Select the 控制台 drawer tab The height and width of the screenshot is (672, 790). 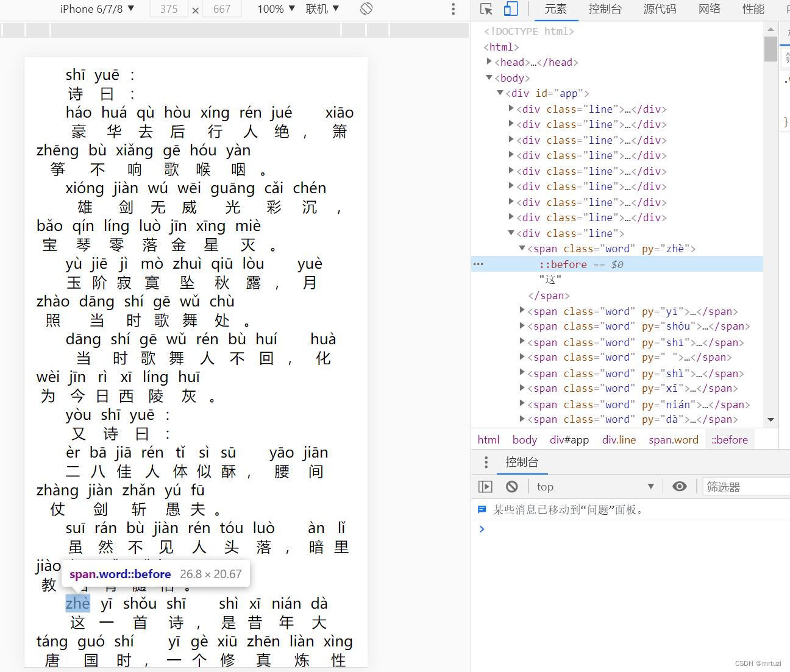click(522, 462)
